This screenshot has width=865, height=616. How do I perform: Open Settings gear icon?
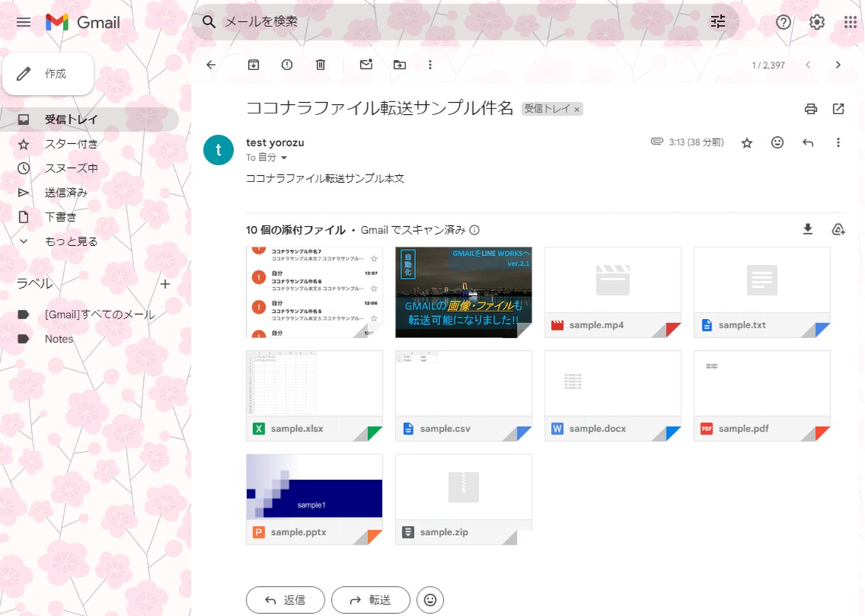pyautogui.click(x=817, y=22)
